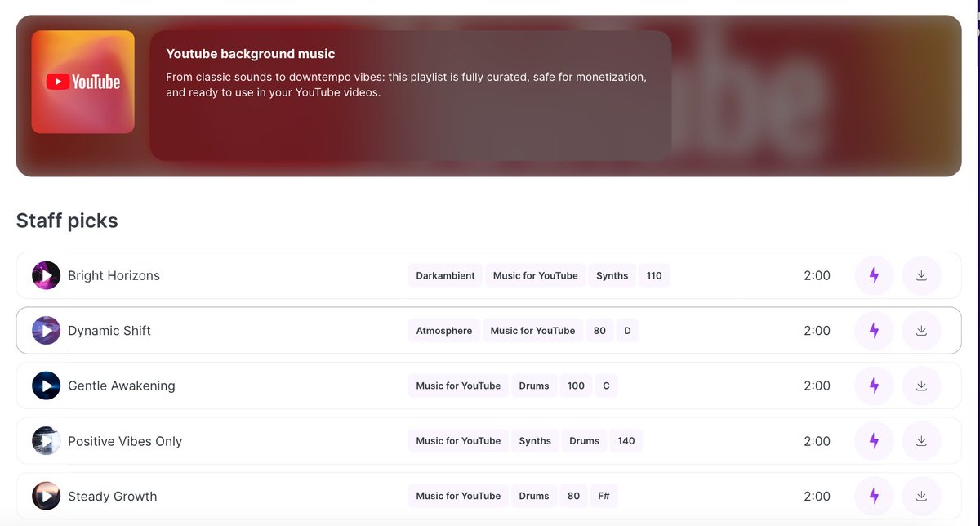The height and width of the screenshot is (526, 980).
Task: Open the Dynamic Shift track title
Action: 109,331
